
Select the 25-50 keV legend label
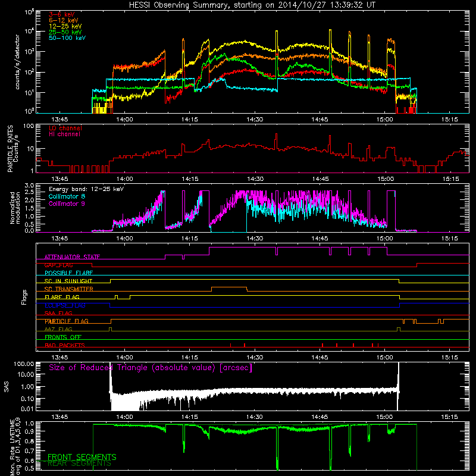pos(65,32)
